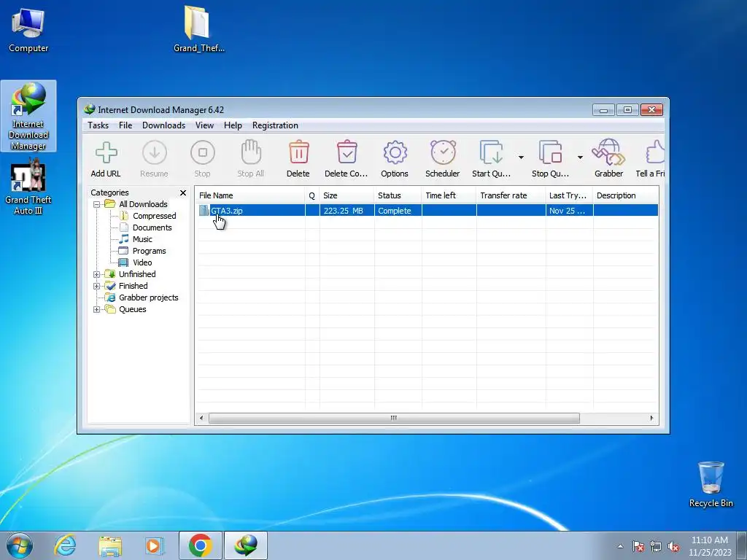Sort by Last Try column header
Image resolution: width=747 pixels, height=560 pixels.
click(569, 195)
